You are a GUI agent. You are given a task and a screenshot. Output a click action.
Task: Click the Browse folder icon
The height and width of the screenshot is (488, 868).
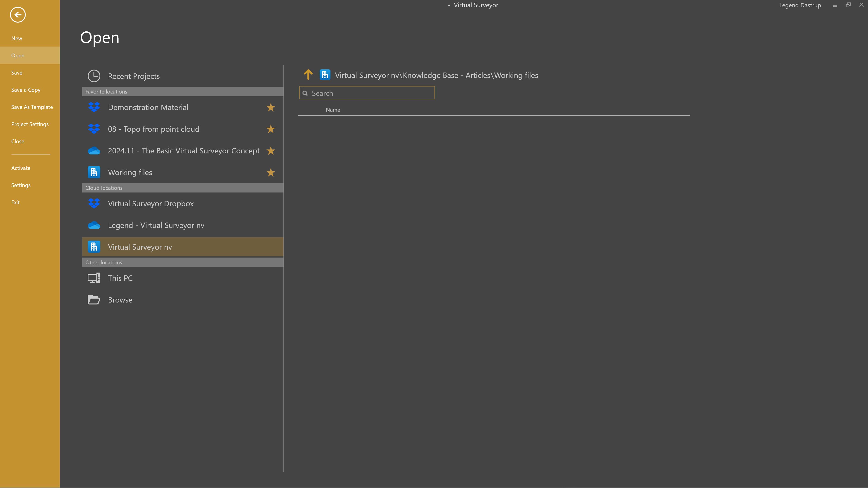94,300
